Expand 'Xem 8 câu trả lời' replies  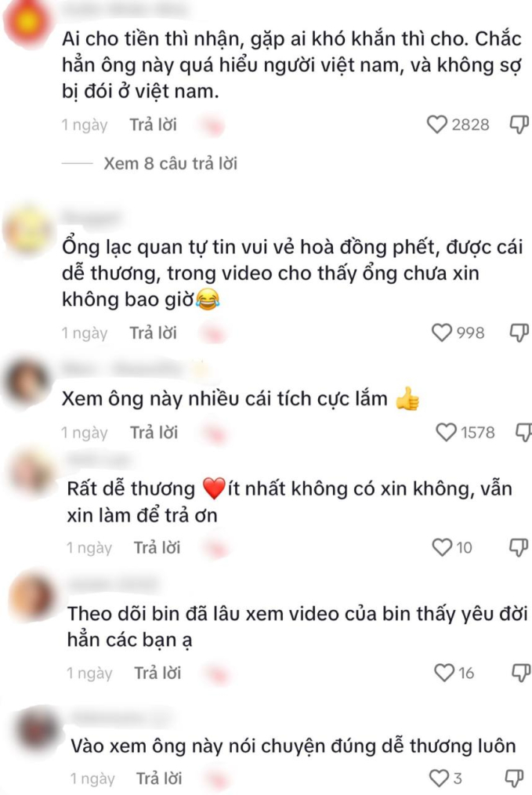pyautogui.click(x=170, y=163)
